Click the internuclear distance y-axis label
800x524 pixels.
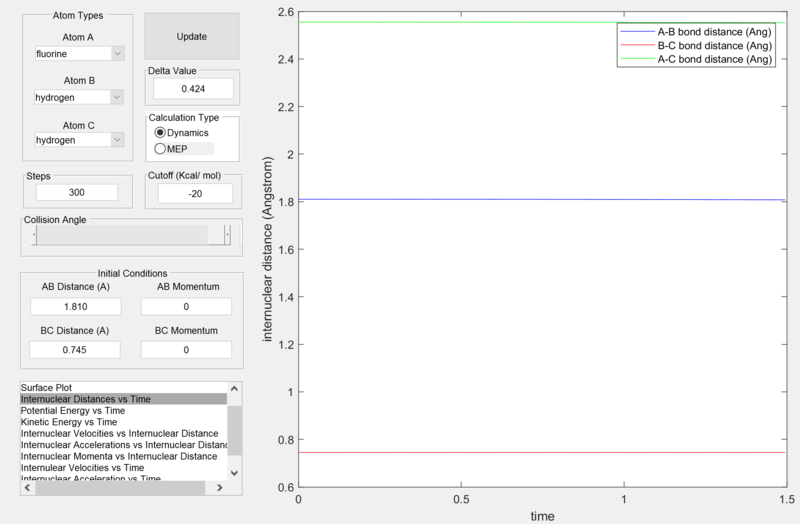click(267, 249)
